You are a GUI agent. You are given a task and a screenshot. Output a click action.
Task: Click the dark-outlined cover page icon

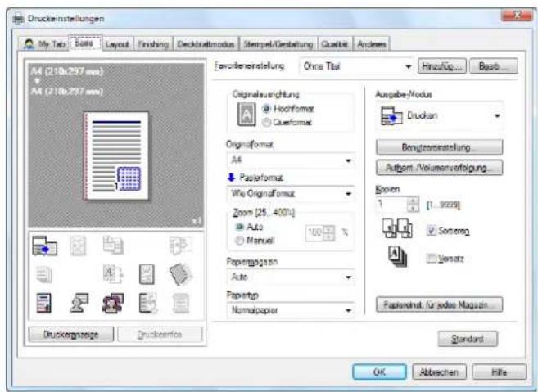pos(147,274)
